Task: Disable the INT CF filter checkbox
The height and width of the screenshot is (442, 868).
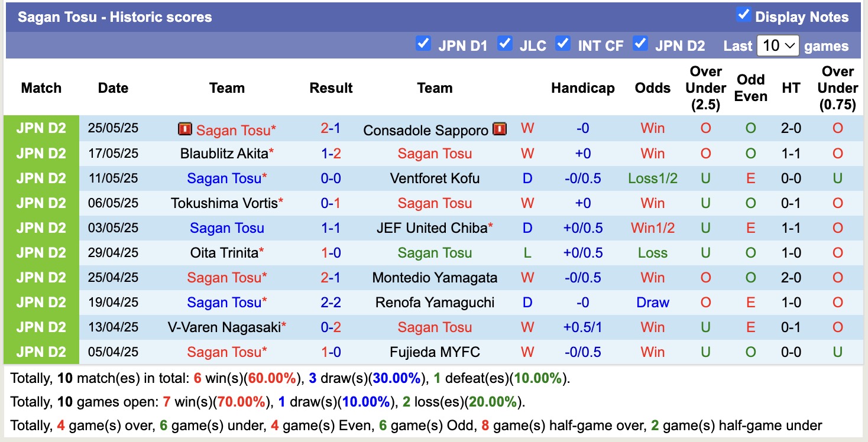Action: tap(563, 43)
